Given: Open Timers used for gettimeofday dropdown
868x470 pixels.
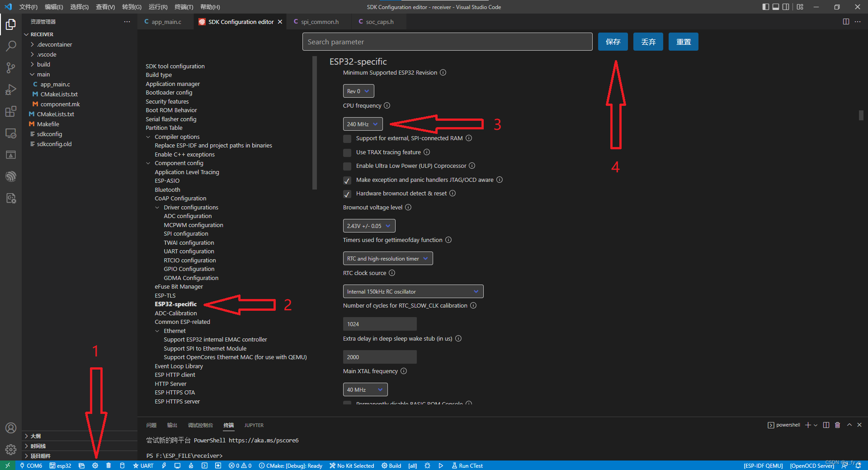Looking at the screenshot, I should pyautogui.click(x=387, y=258).
